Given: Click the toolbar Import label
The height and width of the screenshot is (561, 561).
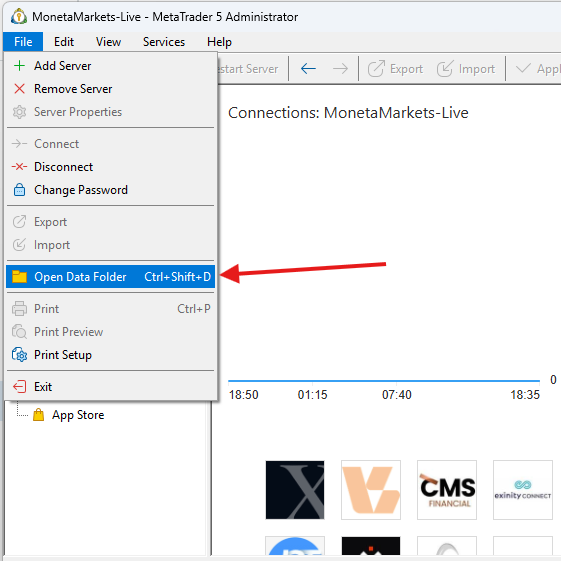Looking at the screenshot, I should click(x=477, y=69).
